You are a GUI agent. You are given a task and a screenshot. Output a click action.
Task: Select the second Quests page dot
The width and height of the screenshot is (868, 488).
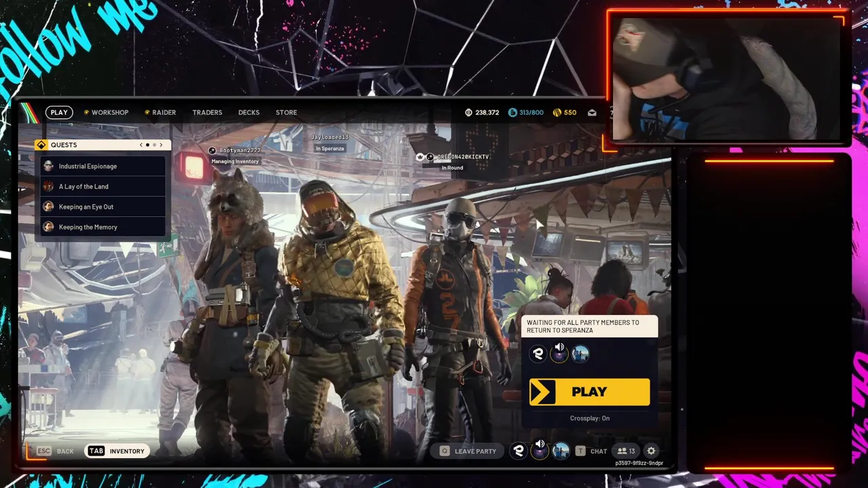coord(155,145)
